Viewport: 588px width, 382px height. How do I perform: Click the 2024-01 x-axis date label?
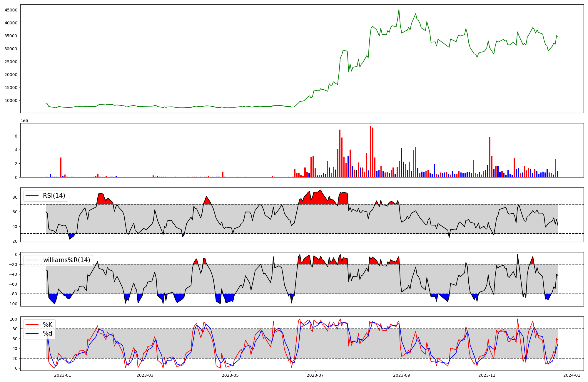coord(572,375)
